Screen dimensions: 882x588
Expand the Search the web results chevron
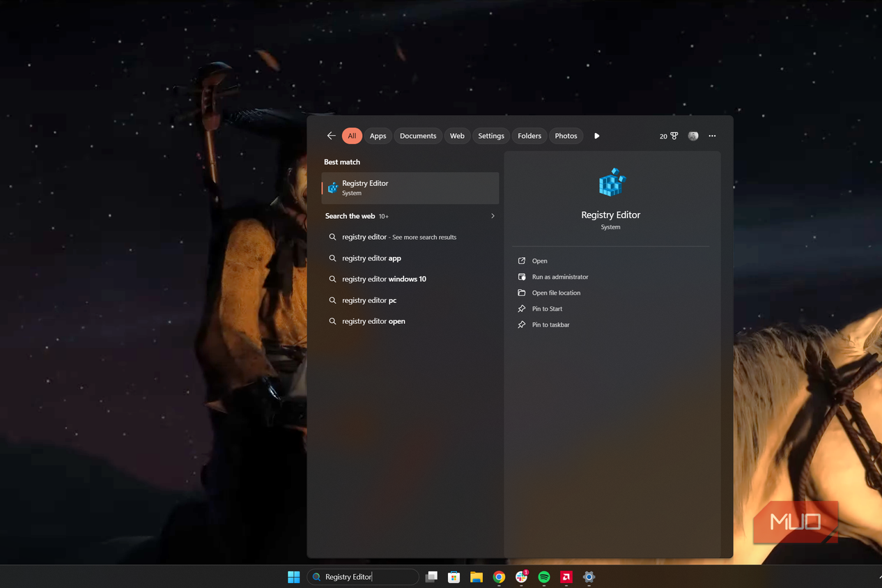493,216
